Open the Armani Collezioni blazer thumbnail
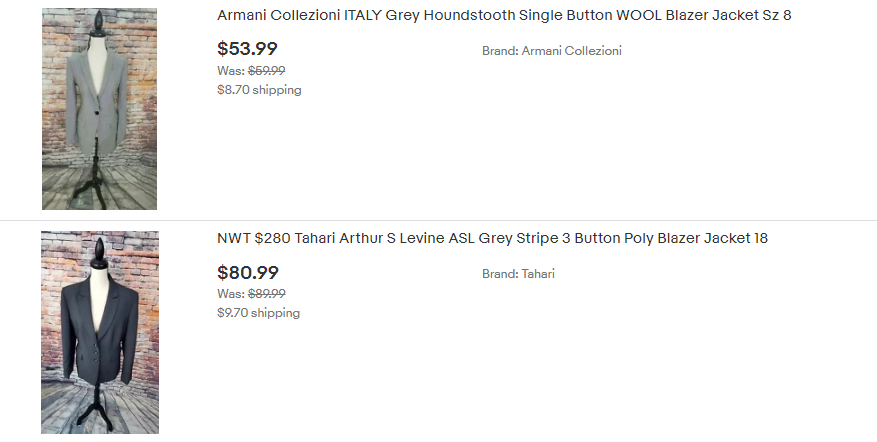 click(99, 109)
